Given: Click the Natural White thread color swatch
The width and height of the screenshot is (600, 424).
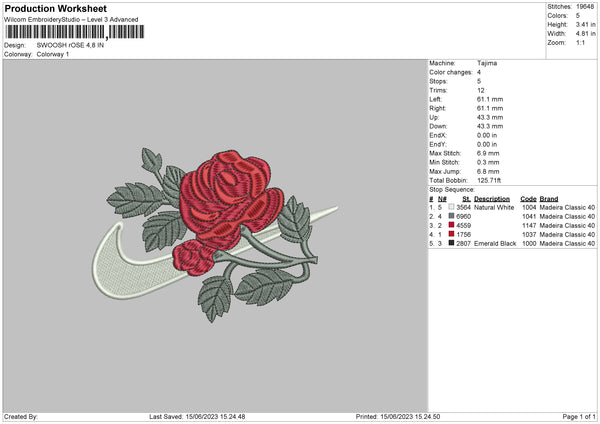Looking at the screenshot, I should 451,207.
